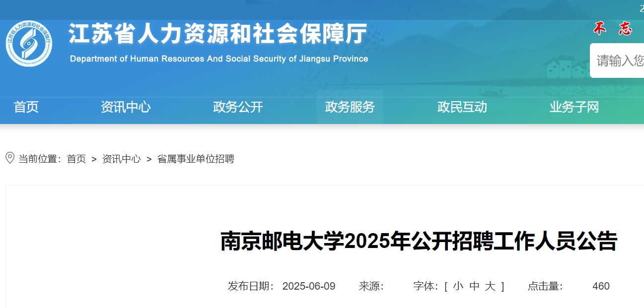
Task: Click the location pin icon in breadcrumb
Action: click(x=9, y=158)
